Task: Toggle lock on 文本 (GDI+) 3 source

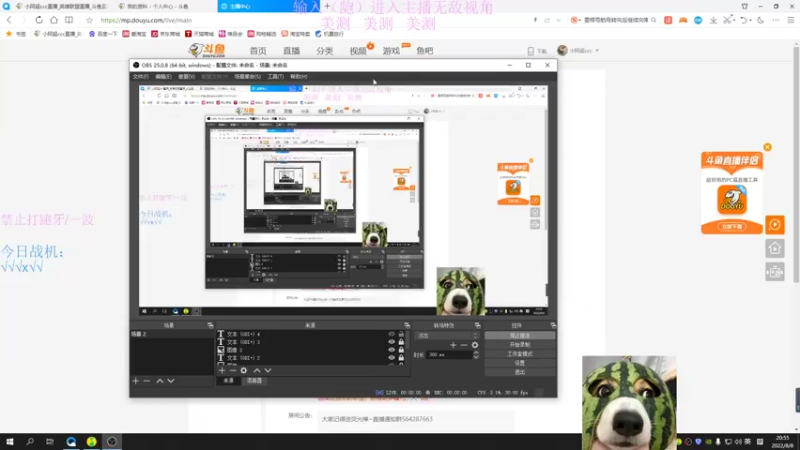Action: pos(401,342)
